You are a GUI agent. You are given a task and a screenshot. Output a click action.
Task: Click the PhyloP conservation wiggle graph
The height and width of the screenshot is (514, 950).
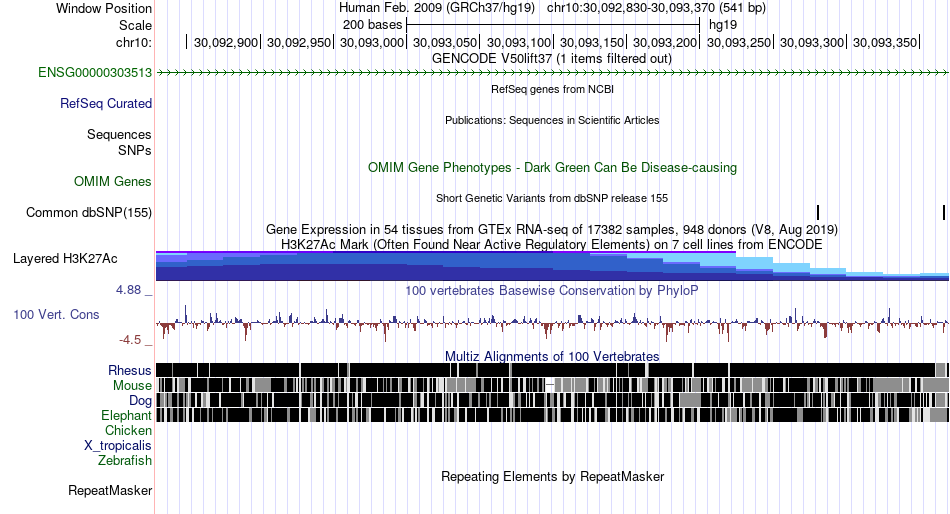point(552,323)
